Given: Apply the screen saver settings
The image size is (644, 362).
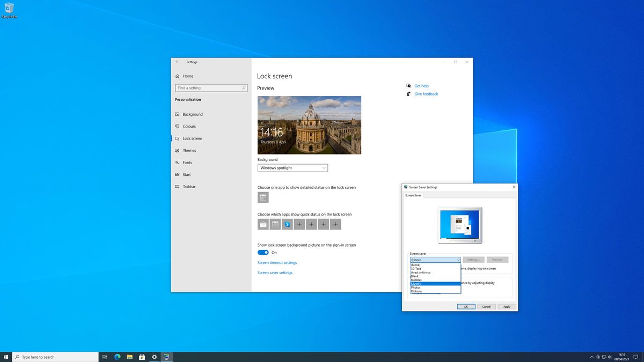Looking at the screenshot, I should 506,306.
